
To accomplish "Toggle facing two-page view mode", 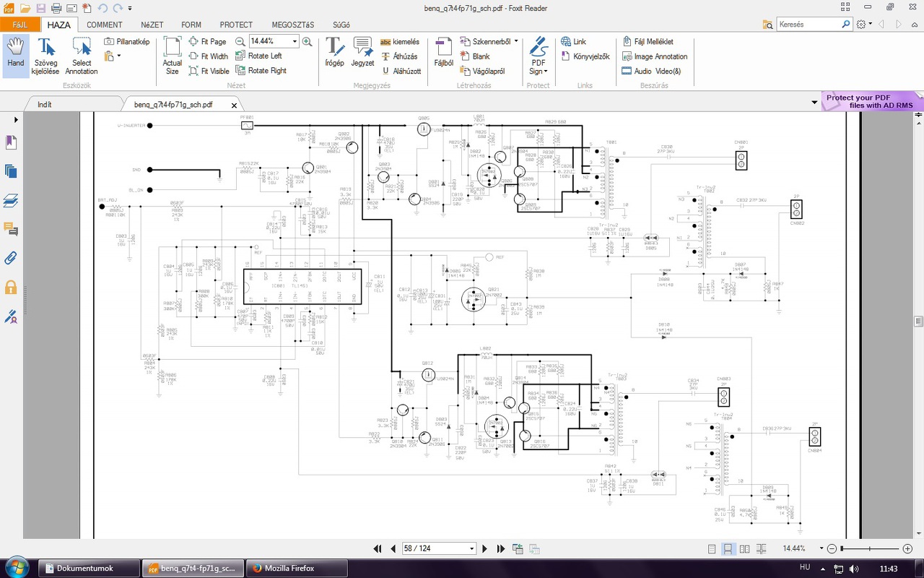I will point(744,549).
